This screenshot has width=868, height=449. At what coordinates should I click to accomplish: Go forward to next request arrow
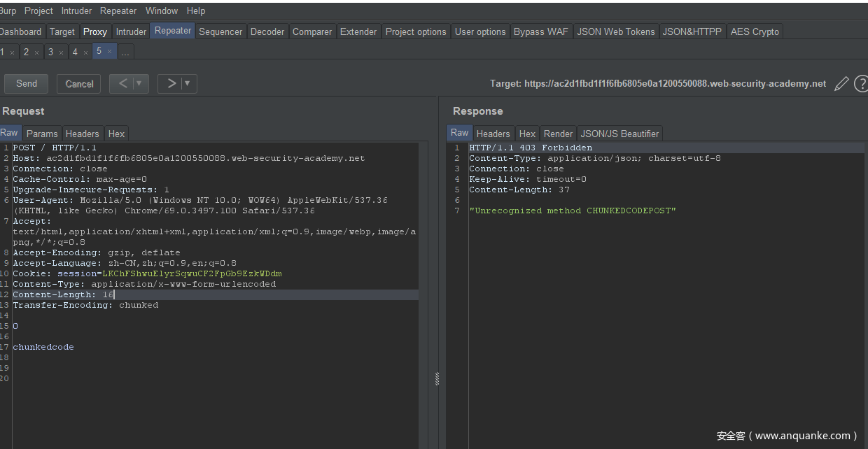[x=171, y=84]
